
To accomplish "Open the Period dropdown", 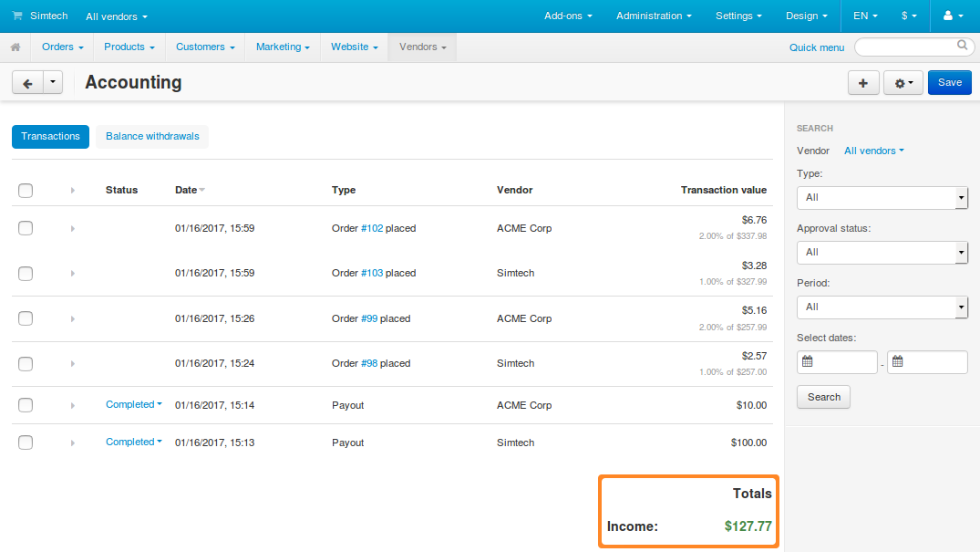I will pyautogui.click(x=882, y=307).
